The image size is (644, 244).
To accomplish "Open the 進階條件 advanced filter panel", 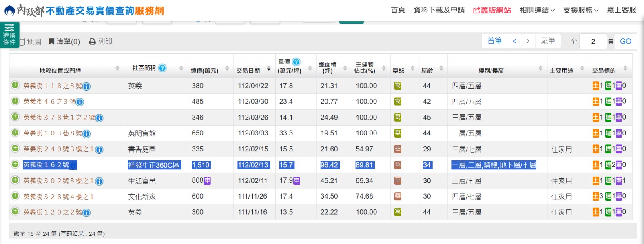I will [x=9, y=35].
